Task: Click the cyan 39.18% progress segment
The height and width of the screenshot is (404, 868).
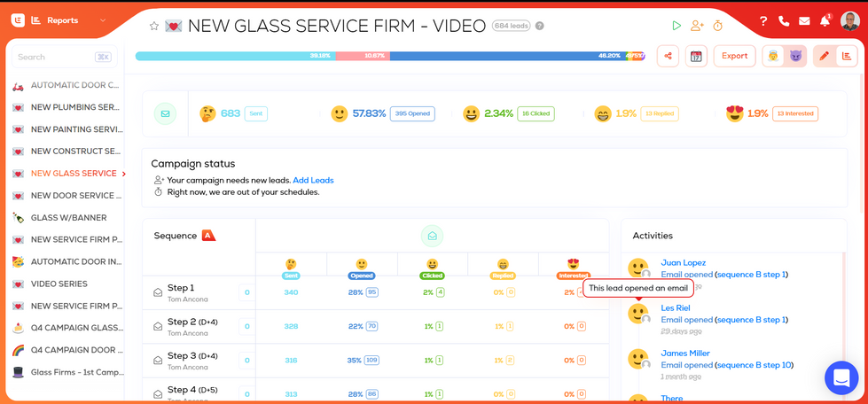Action: coord(235,56)
